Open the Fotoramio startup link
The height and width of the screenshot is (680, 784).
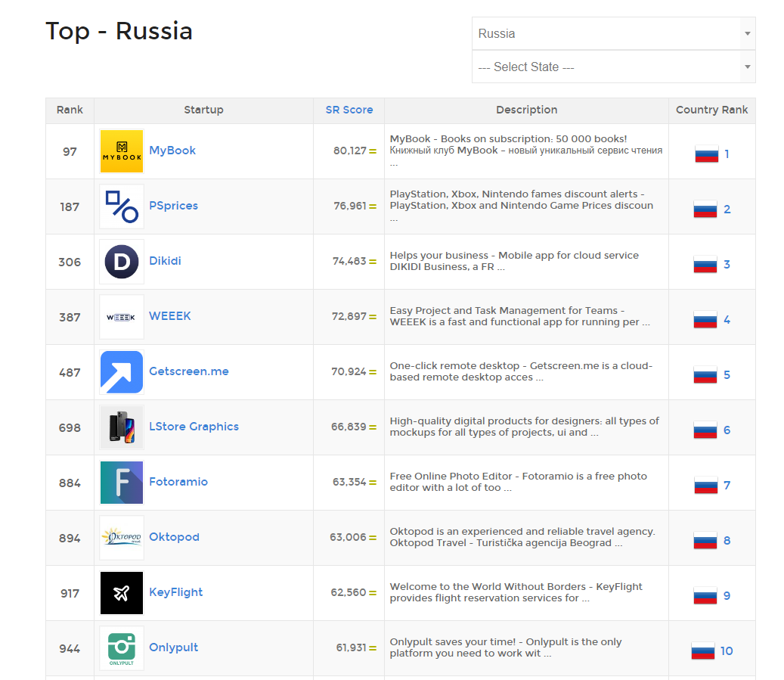(x=178, y=482)
